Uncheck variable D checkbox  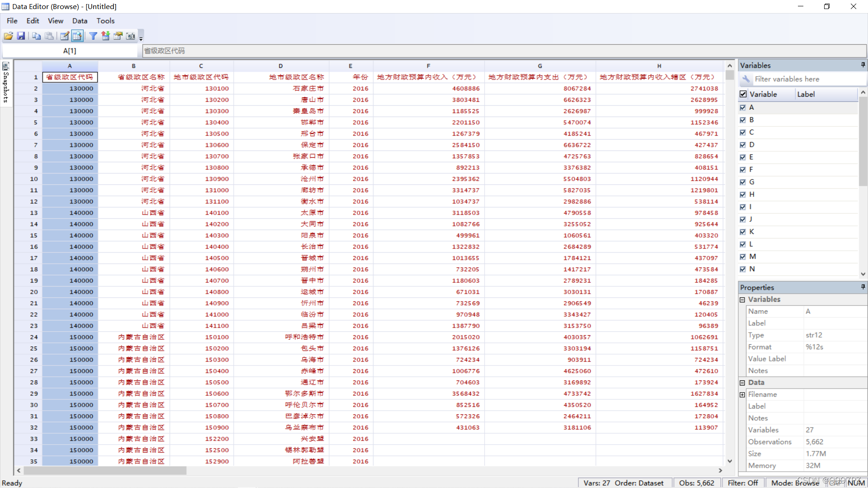[x=743, y=145]
